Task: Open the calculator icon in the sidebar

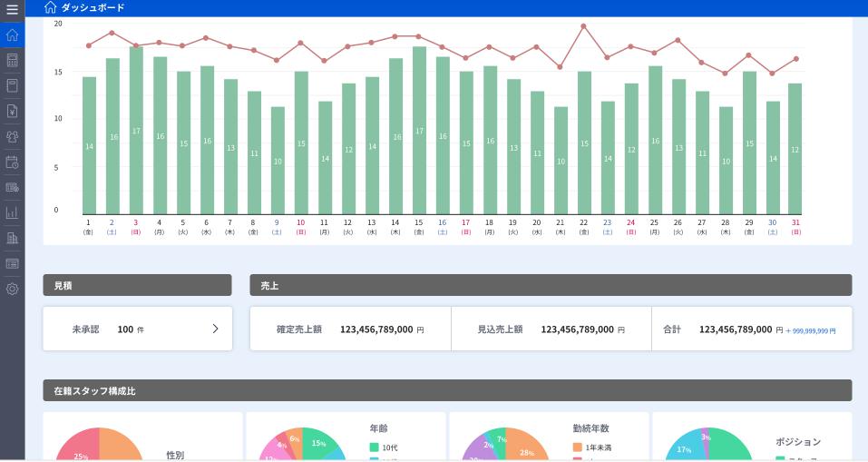Action: coord(12,61)
